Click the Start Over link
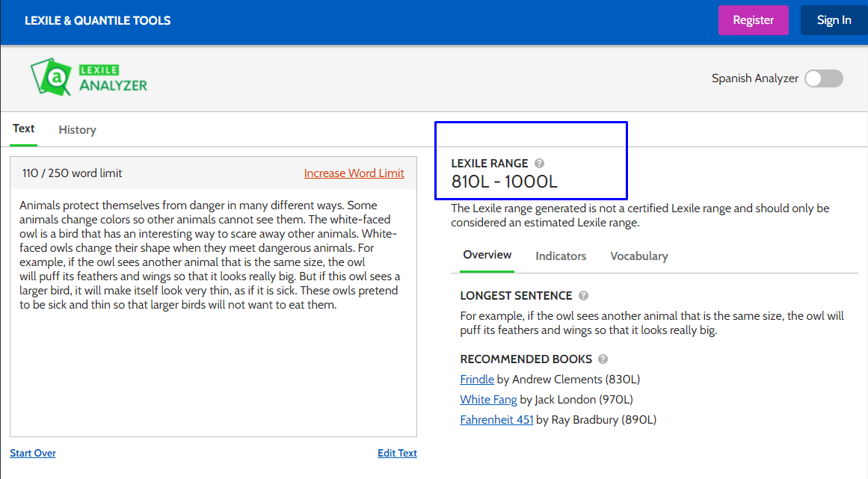This screenshot has width=868, height=479. pos(33,453)
